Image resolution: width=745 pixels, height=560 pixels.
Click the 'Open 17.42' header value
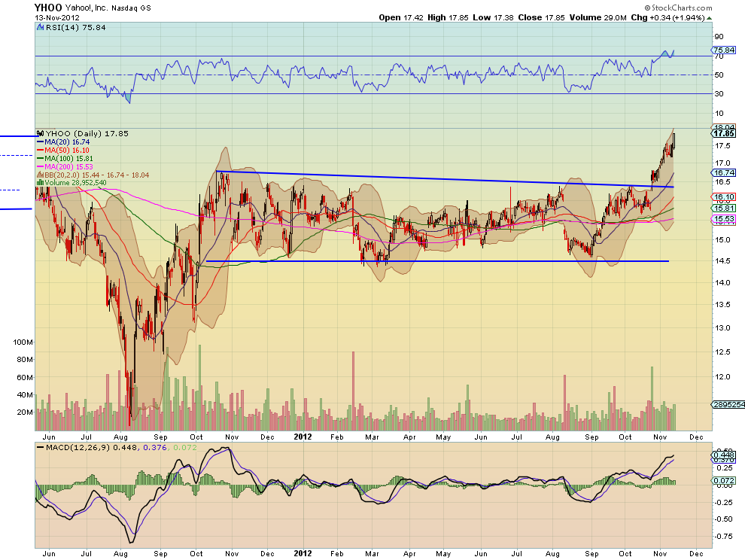click(400, 17)
